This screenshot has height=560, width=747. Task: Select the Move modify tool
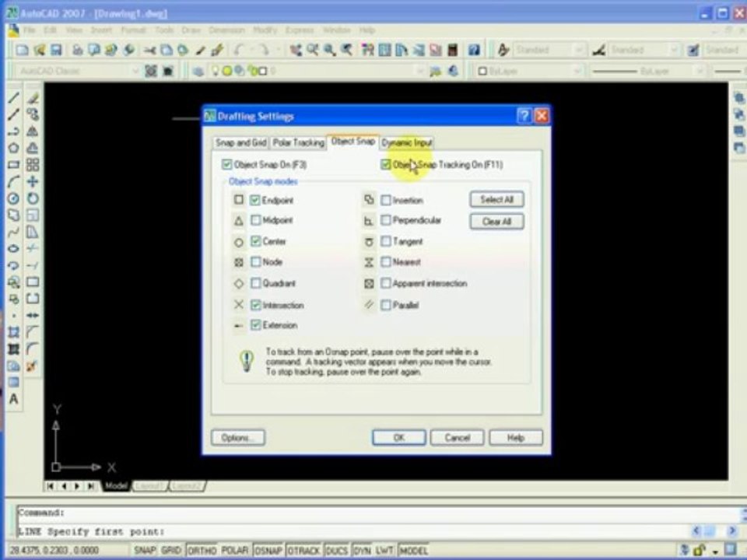(x=33, y=181)
